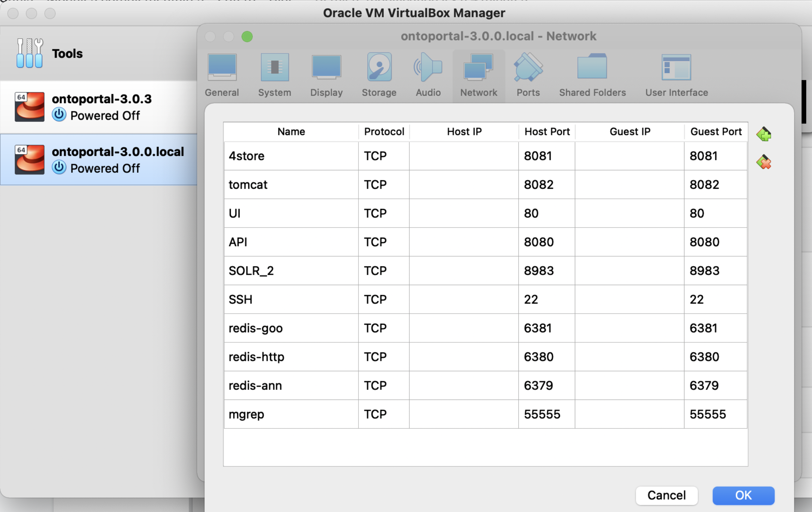Image resolution: width=812 pixels, height=512 pixels.
Task: Click the Guest Port column header
Action: tap(716, 132)
